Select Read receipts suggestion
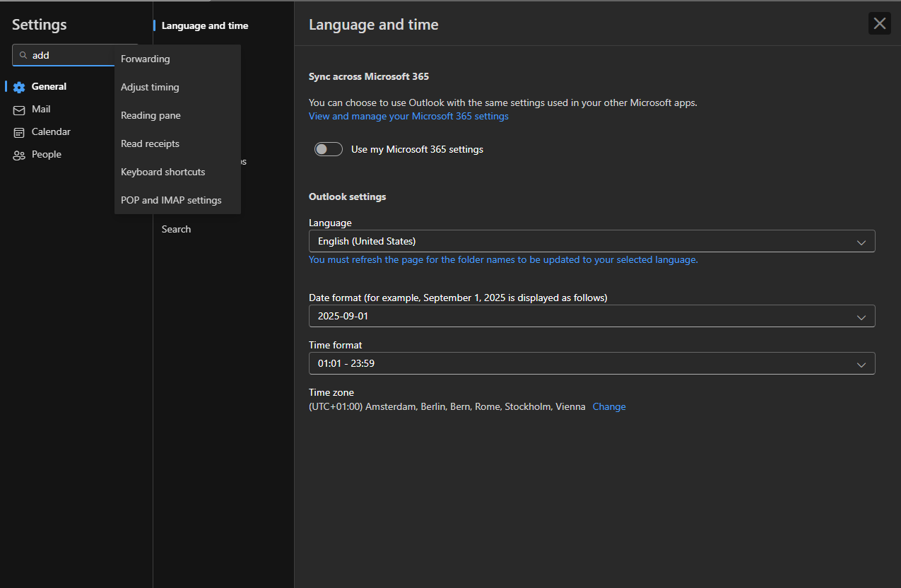Viewport: 901px width, 588px height. point(177,143)
